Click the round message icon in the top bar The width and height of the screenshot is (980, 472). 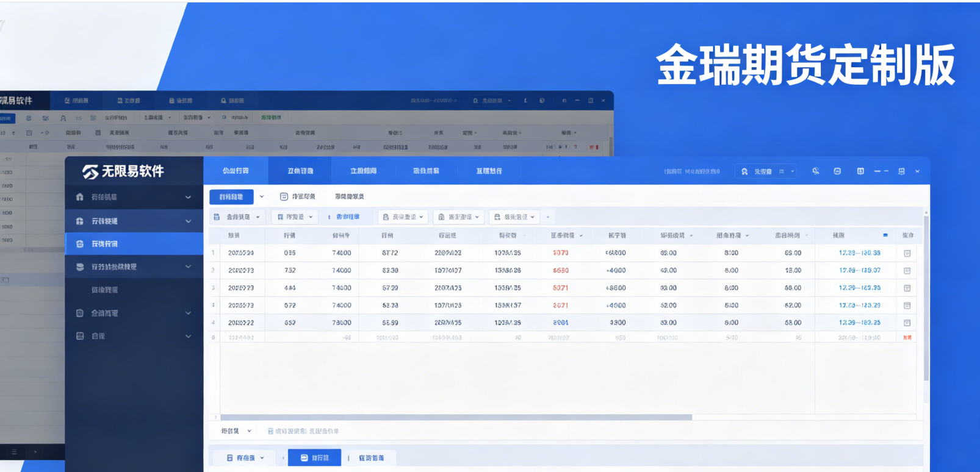pyautogui.click(x=837, y=171)
